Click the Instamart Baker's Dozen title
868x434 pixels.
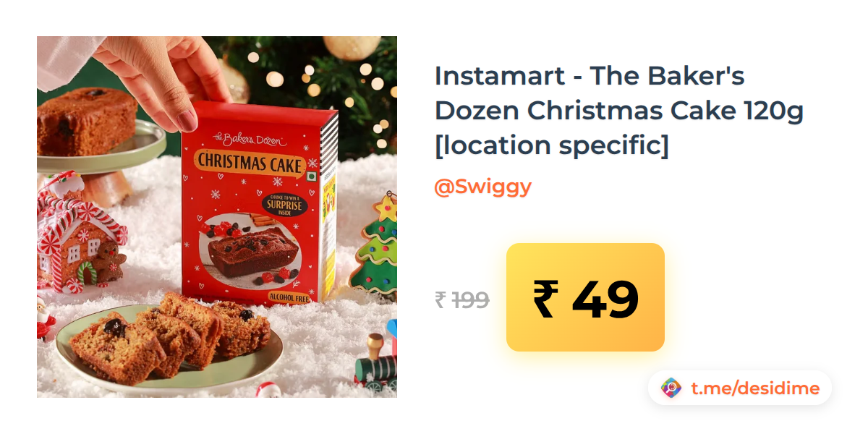point(618,111)
